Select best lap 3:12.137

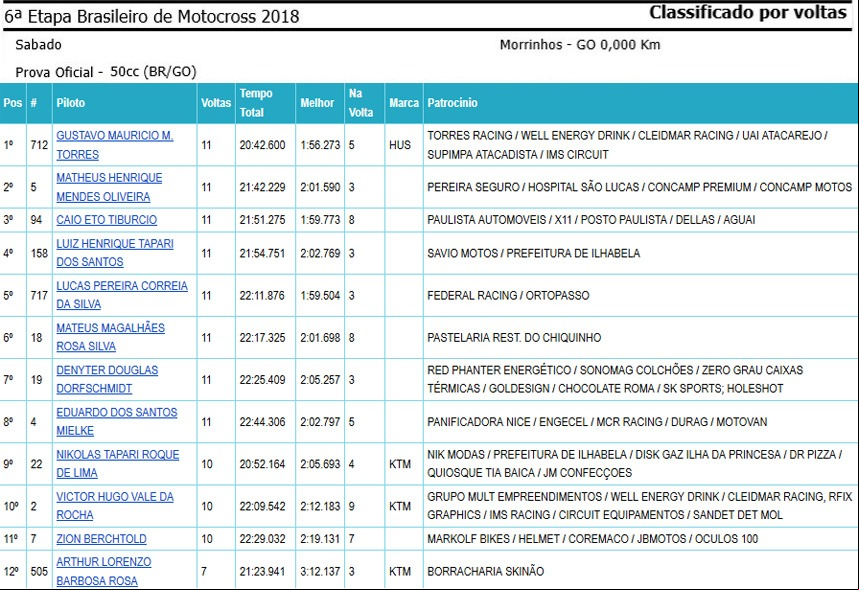[x=320, y=571]
